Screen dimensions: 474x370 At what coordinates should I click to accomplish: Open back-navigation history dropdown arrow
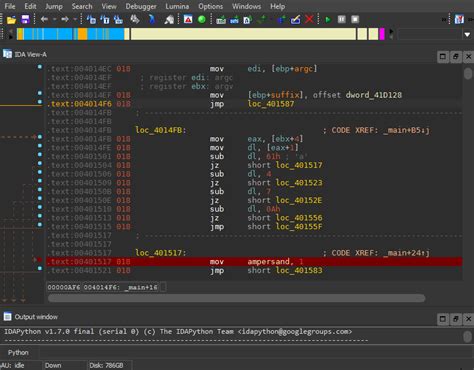(54, 20)
